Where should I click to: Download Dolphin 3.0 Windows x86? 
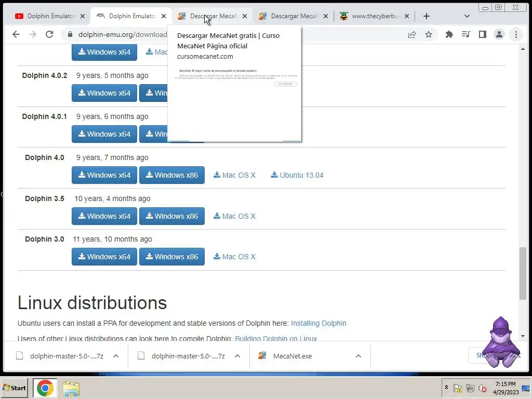pyautogui.click(x=171, y=257)
